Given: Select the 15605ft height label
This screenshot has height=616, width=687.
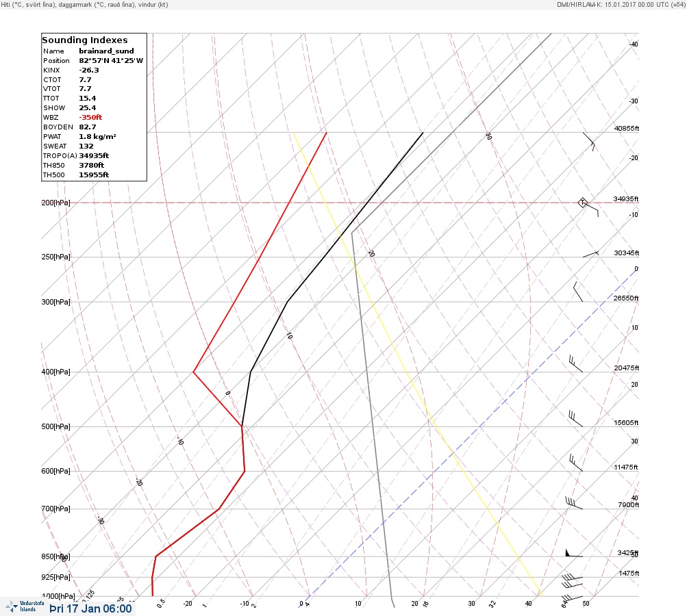Looking at the screenshot, I should 626,423.
